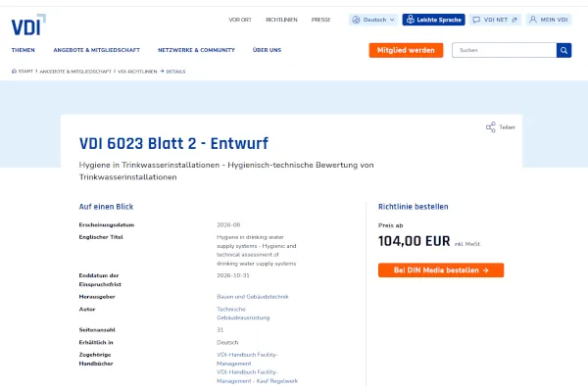
Task: Click the Autor label
Action: click(87, 310)
